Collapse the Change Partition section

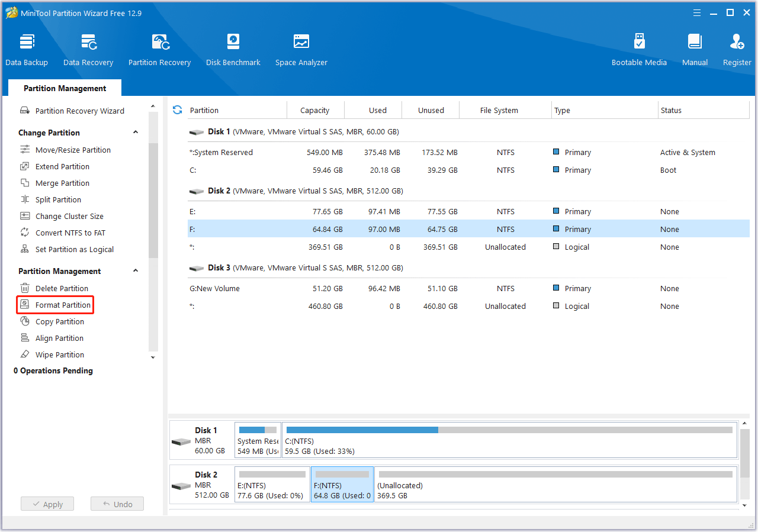coord(136,133)
